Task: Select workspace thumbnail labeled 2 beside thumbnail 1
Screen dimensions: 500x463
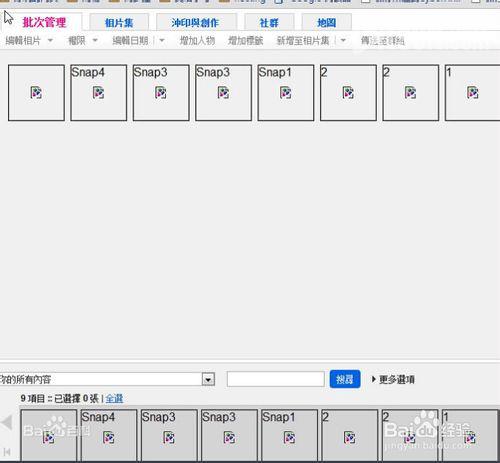Action: click(x=411, y=93)
